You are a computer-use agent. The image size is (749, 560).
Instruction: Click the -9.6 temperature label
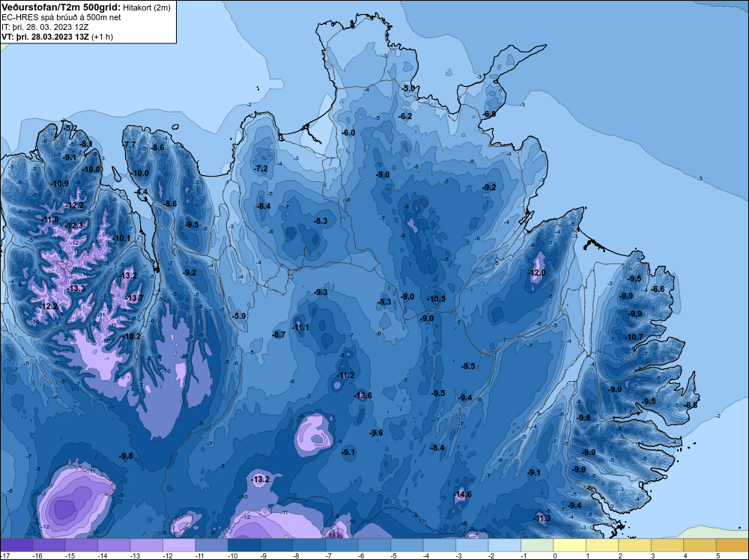pyautogui.click(x=377, y=433)
